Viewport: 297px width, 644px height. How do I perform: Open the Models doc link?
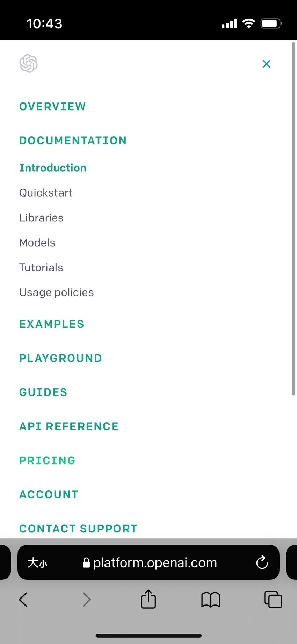pos(37,243)
